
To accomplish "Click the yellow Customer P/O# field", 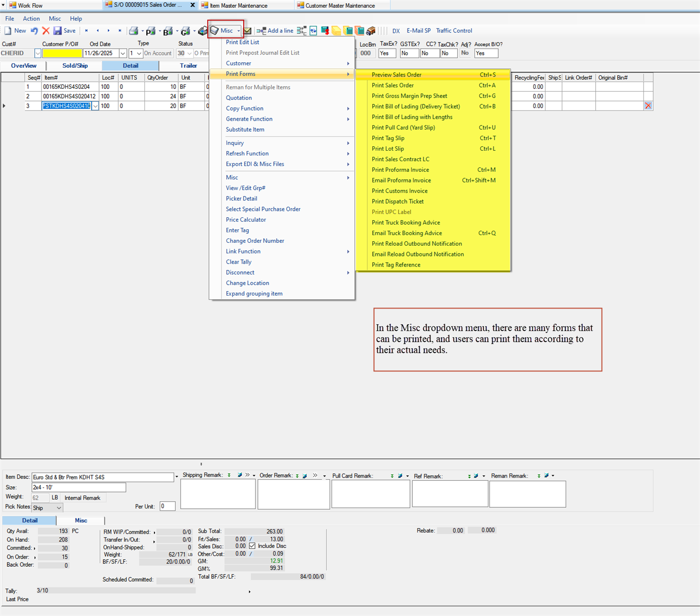I will 62,54.
